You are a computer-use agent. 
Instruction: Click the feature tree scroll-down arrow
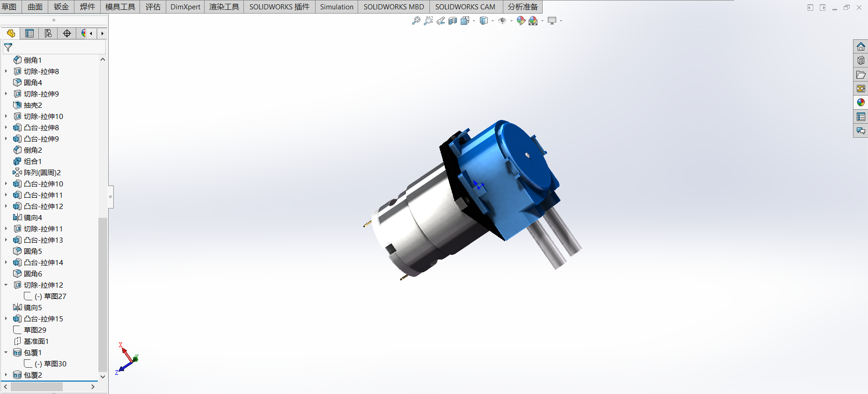[x=103, y=376]
